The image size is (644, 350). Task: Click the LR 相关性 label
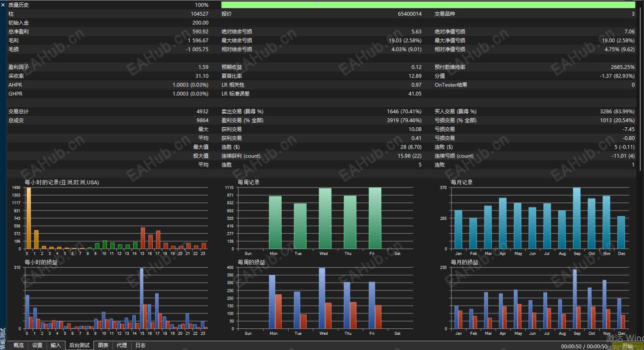click(x=233, y=85)
